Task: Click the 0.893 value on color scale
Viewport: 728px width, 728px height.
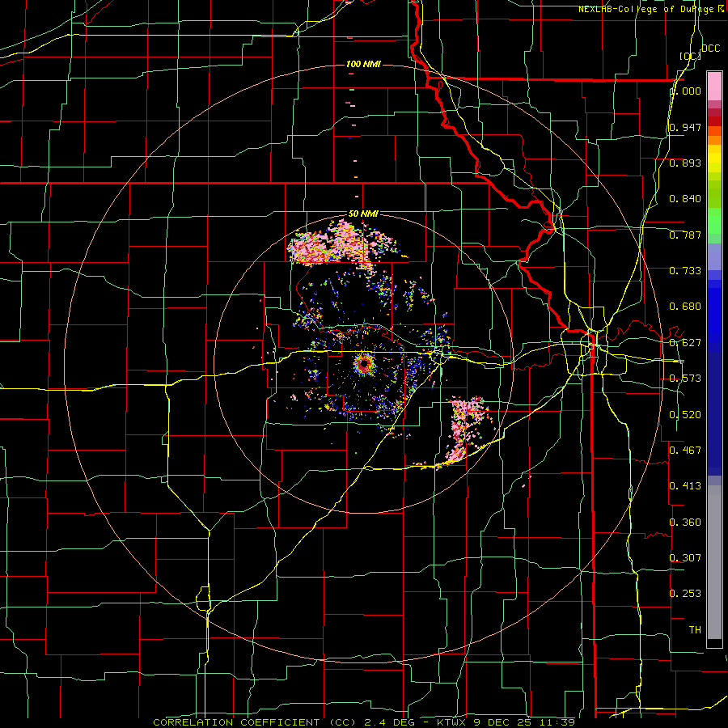Action: (x=685, y=163)
